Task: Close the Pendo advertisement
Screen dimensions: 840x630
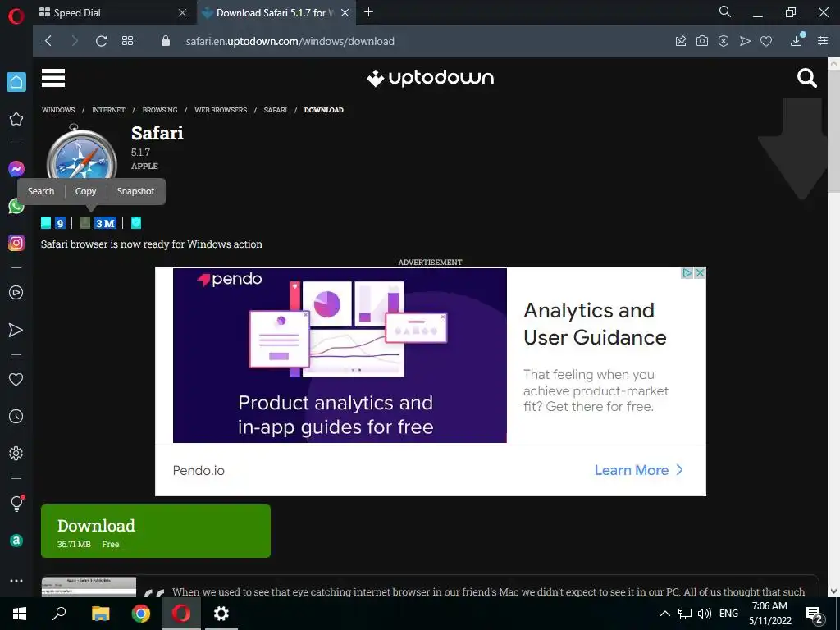Action: point(700,272)
